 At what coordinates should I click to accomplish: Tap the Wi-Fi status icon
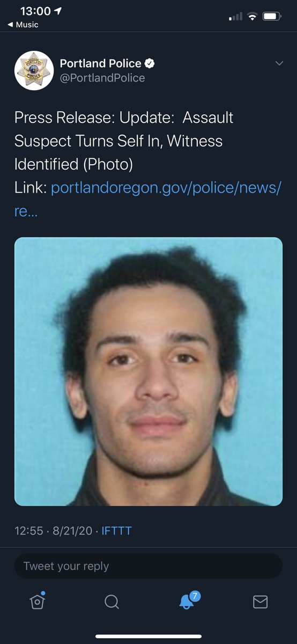click(x=252, y=17)
